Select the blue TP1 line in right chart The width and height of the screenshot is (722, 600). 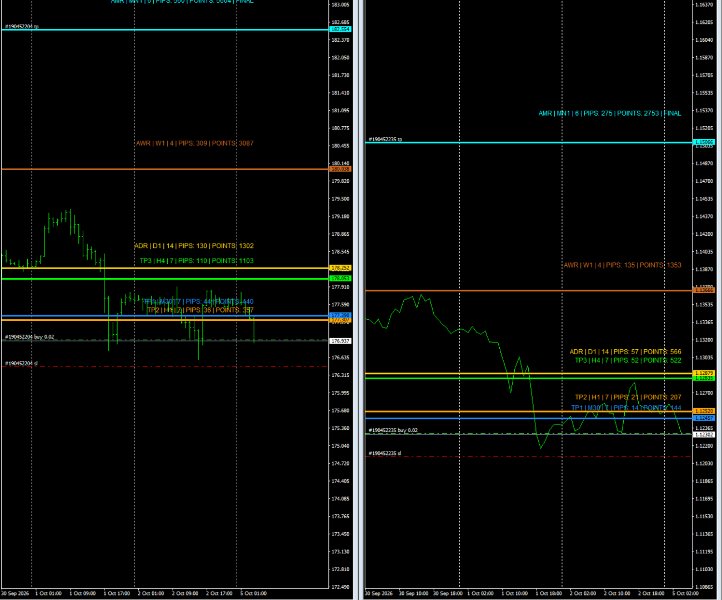tap(529, 419)
